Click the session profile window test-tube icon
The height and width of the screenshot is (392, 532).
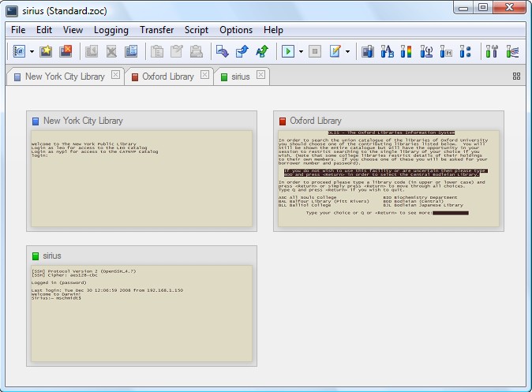click(x=368, y=51)
